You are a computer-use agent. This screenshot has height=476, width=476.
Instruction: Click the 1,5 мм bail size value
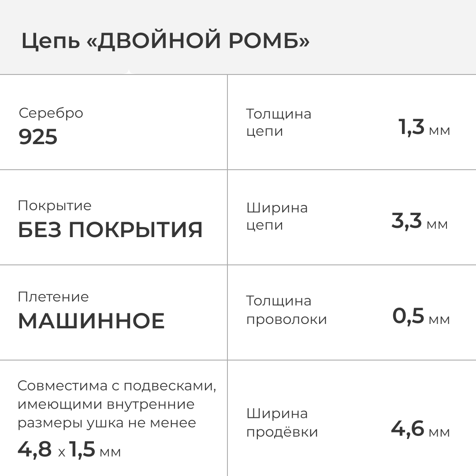(x=94, y=450)
